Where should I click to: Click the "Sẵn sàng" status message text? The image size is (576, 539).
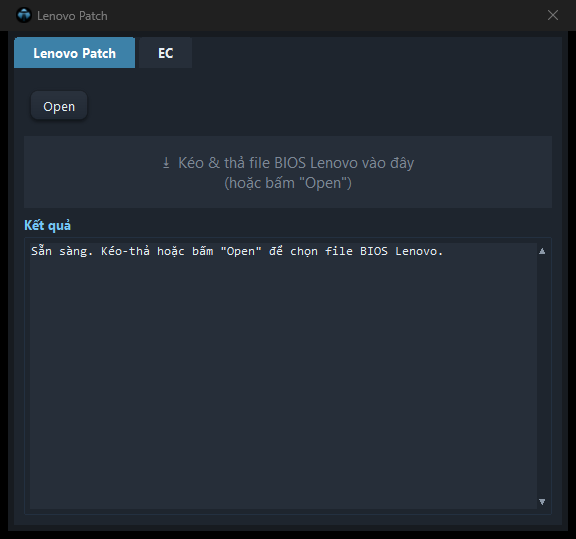237,251
